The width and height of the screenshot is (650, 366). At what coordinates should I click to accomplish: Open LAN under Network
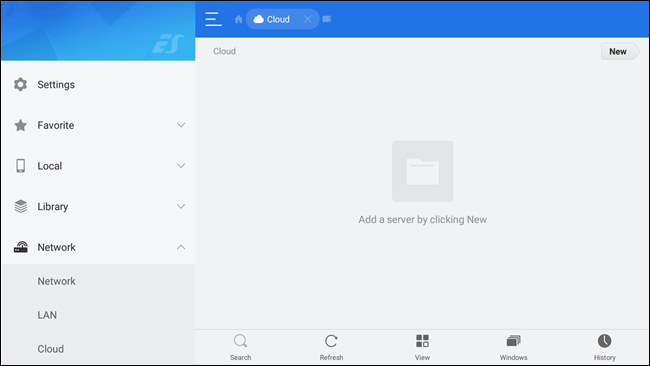pyautogui.click(x=47, y=315)
